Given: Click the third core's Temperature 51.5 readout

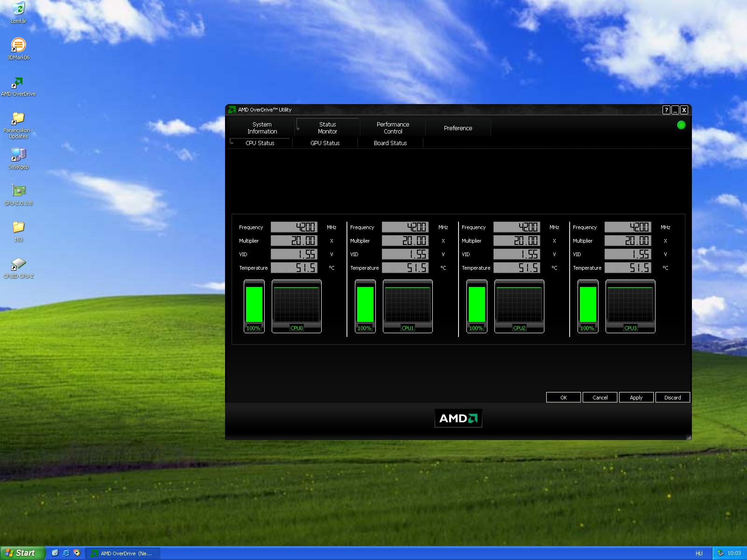Looking at the screenshot, I should pos(517,268).
